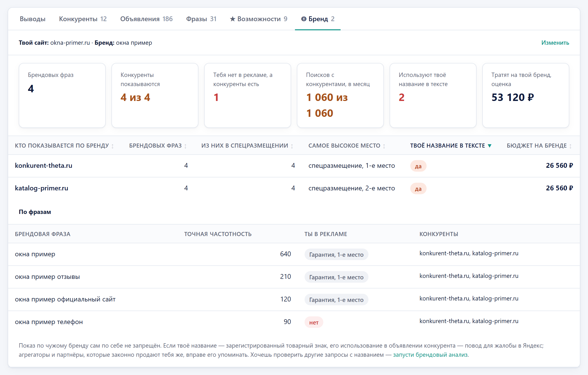The image size is (588, 375).
Task: Click the frequency value 640
Action: [x=285, y=254]
